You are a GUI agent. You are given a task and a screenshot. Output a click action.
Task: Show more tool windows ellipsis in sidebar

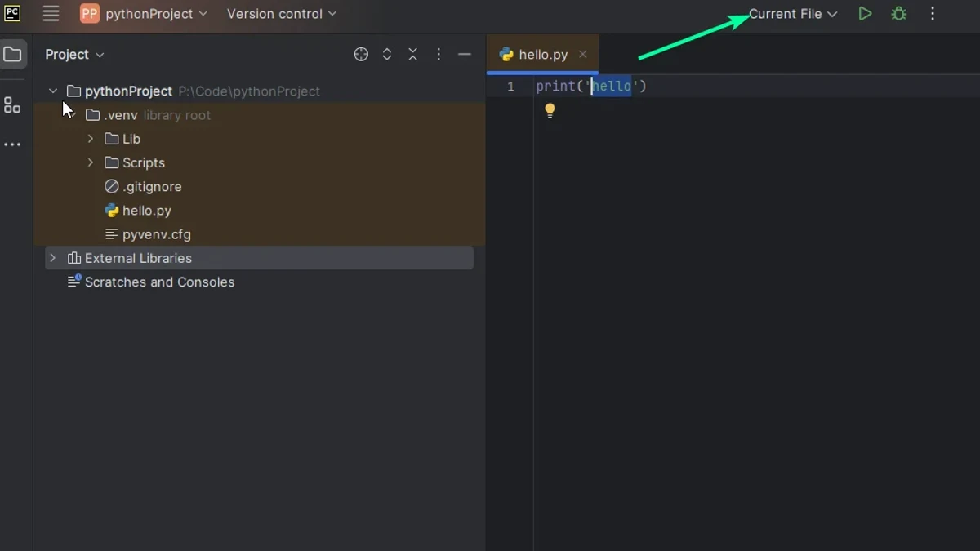click(12, 144)
